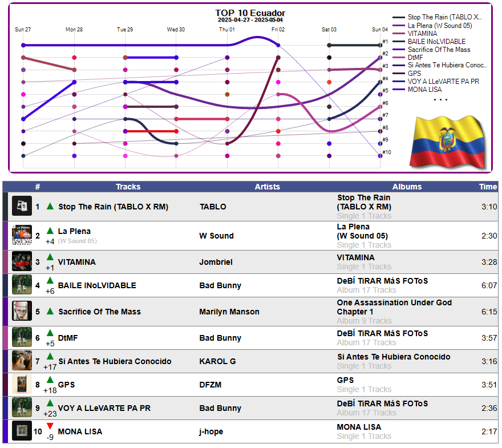
Task: Open the track title La Plena
Action: click(x=74, y=231)
